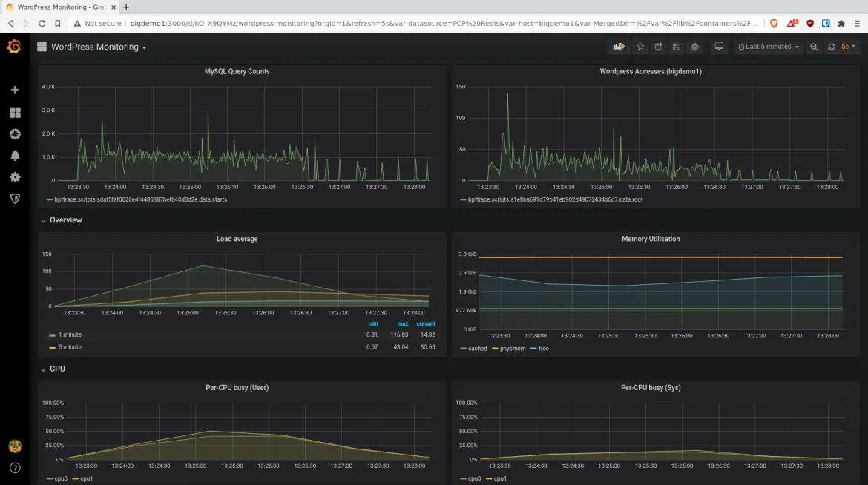Open the 5s refresh interval dropdown
Viewport: 868px width, 485px height.
coord(848,47)
